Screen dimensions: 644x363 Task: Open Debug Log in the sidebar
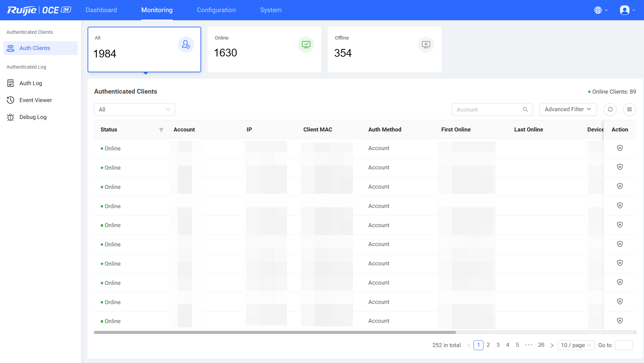[41, 117]
